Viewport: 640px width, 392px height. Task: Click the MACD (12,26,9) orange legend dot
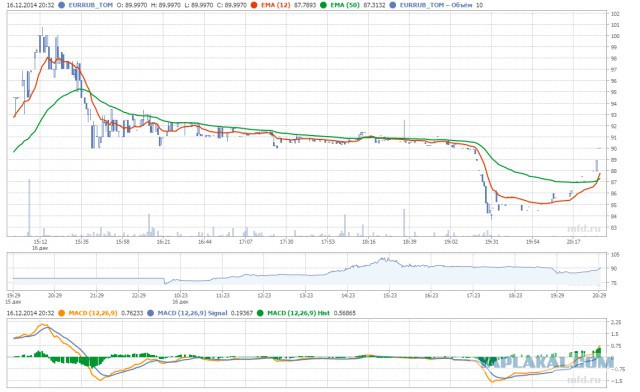[61, 313]
